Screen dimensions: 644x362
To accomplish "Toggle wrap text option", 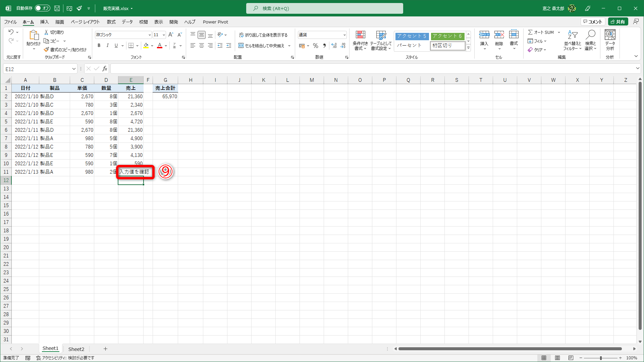I will click(263, 35).
